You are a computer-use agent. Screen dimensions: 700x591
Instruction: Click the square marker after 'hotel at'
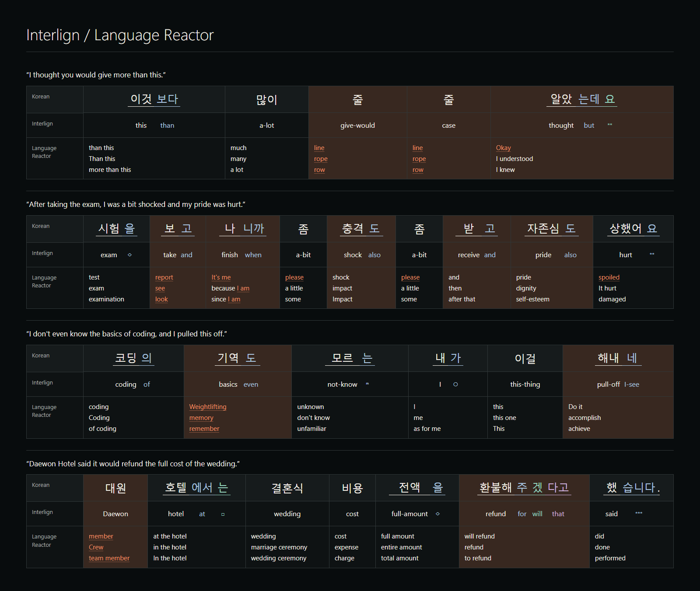point(223,514)
